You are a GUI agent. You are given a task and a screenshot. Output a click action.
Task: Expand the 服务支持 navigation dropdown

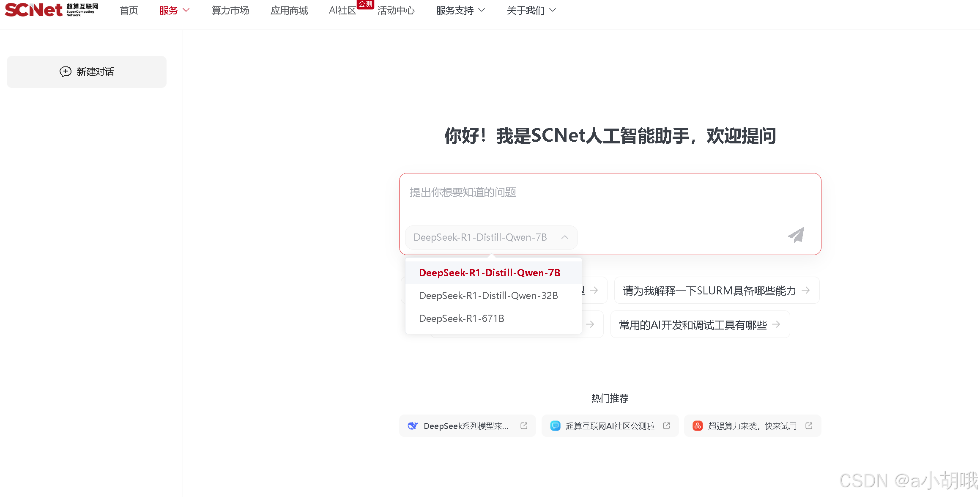[x=460, y=10]
